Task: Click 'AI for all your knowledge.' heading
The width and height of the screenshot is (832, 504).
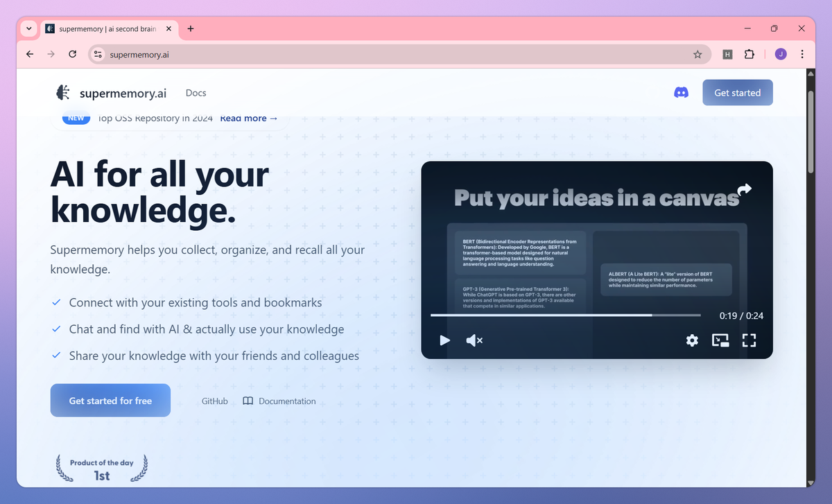Action: coord(159,192)
